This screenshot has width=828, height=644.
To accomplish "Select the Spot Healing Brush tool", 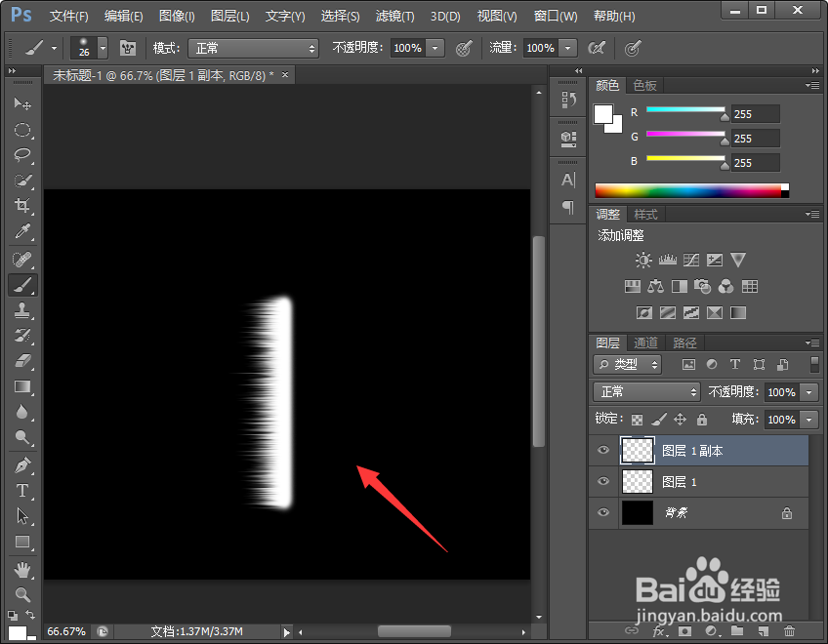I will pos(22,260).
